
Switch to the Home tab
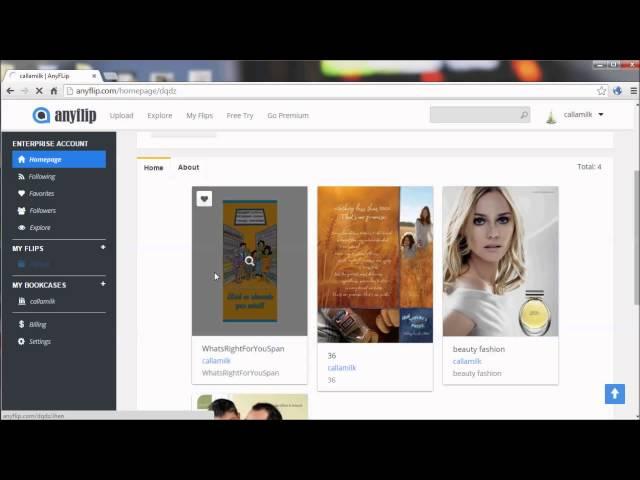tap(153, 168)
